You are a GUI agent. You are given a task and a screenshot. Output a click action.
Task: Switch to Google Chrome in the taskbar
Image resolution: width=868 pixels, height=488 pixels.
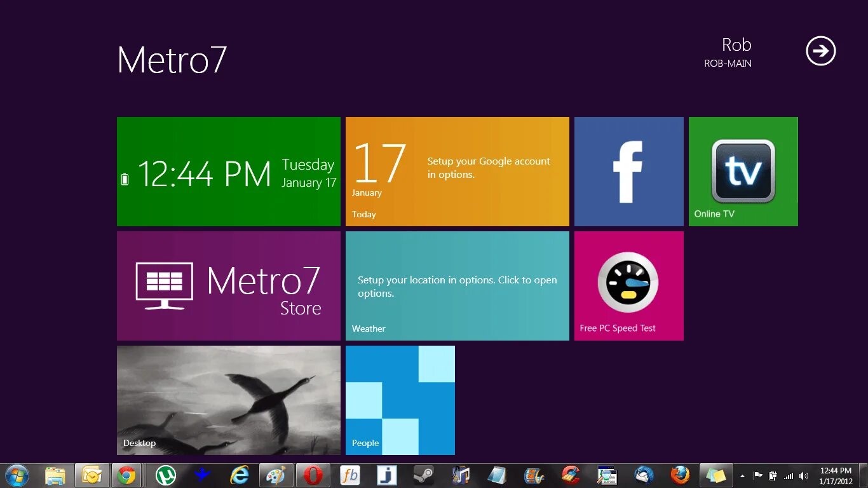(x=126, y=475)
